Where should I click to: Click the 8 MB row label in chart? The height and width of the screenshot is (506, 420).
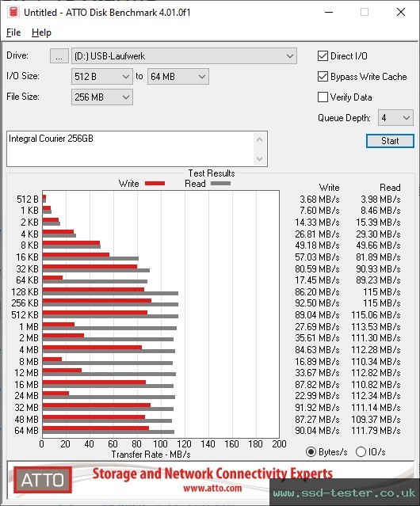pos(29,361)
